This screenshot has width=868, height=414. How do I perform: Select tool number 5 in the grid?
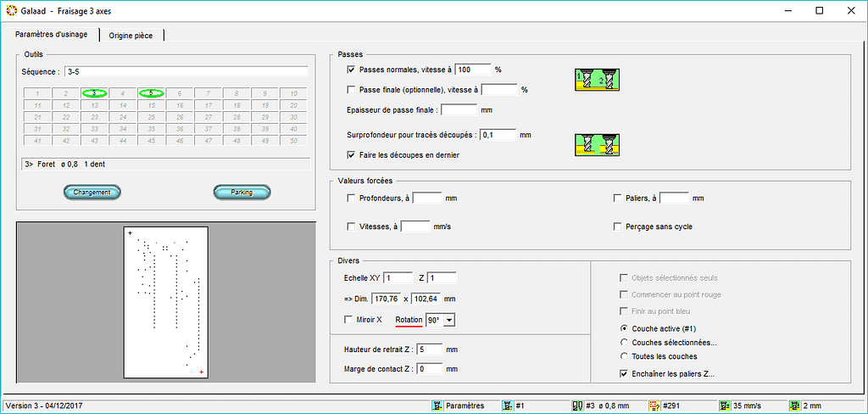151,93
